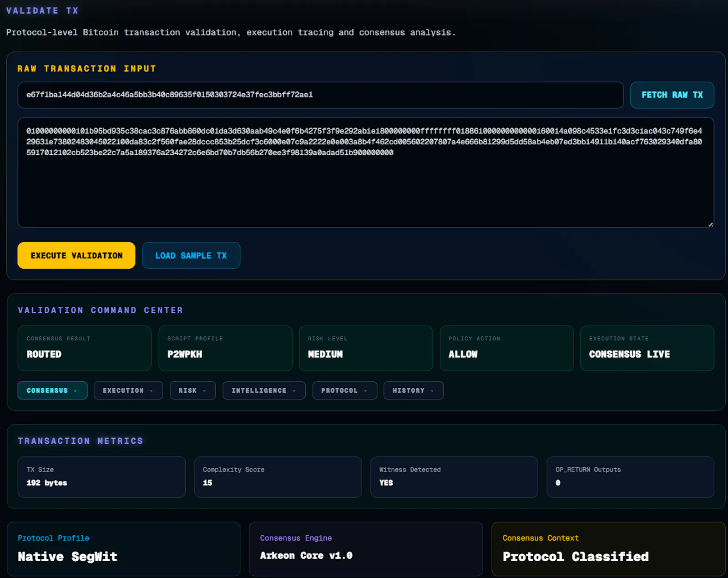
Task: Expand the History dropdown
Action: (414, 390)
